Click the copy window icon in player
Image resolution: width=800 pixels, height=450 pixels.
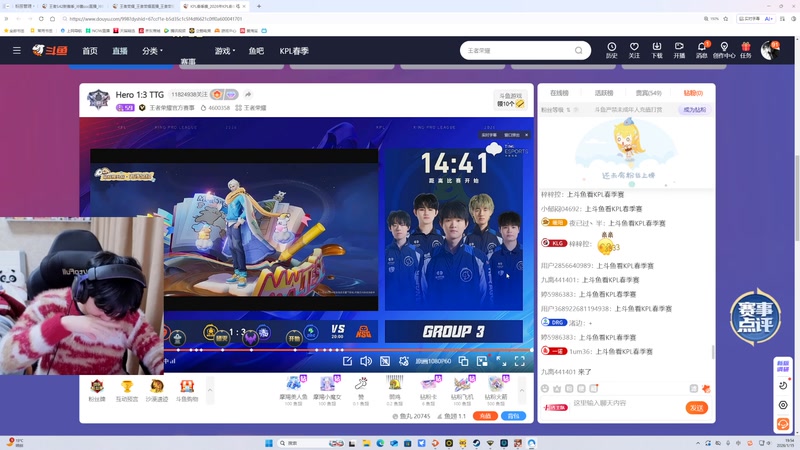(463, 361)
